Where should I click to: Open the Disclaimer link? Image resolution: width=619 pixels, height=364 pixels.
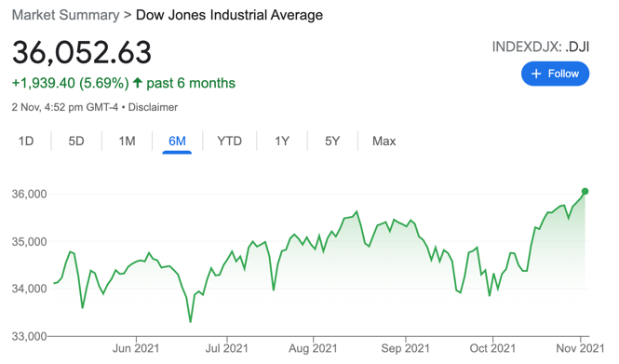pyautogui.click(x=153, y=107)
